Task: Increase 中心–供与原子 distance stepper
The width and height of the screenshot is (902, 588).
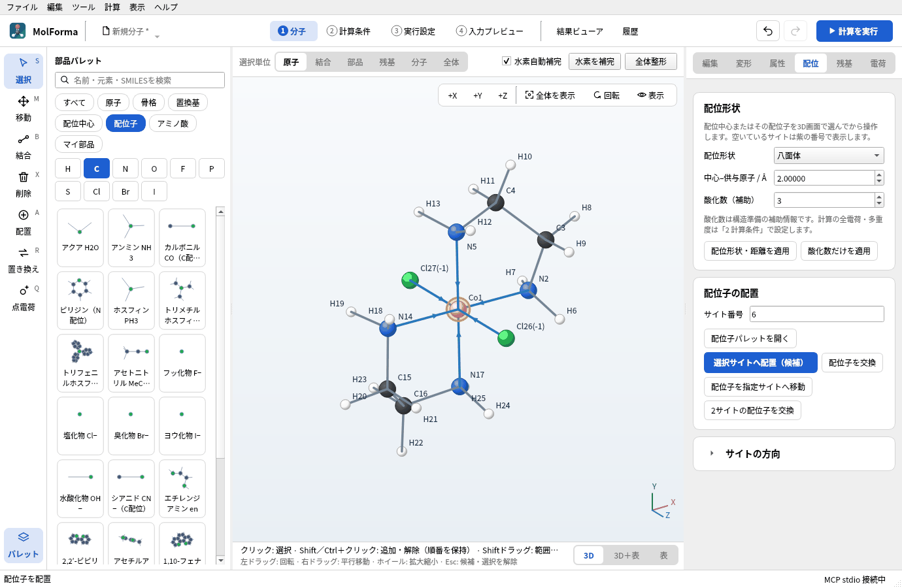Action: pos(879,174)
